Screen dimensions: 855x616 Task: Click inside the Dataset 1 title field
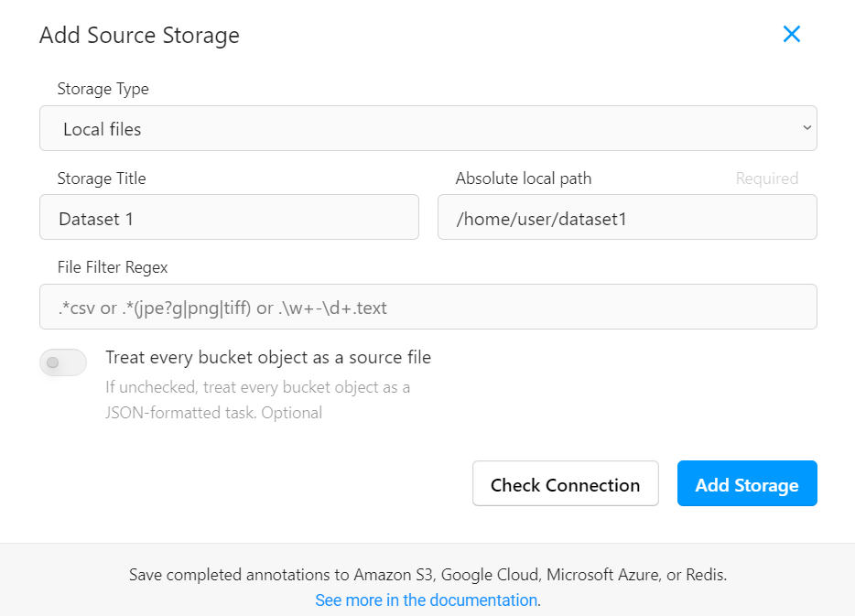coord(229,217)
